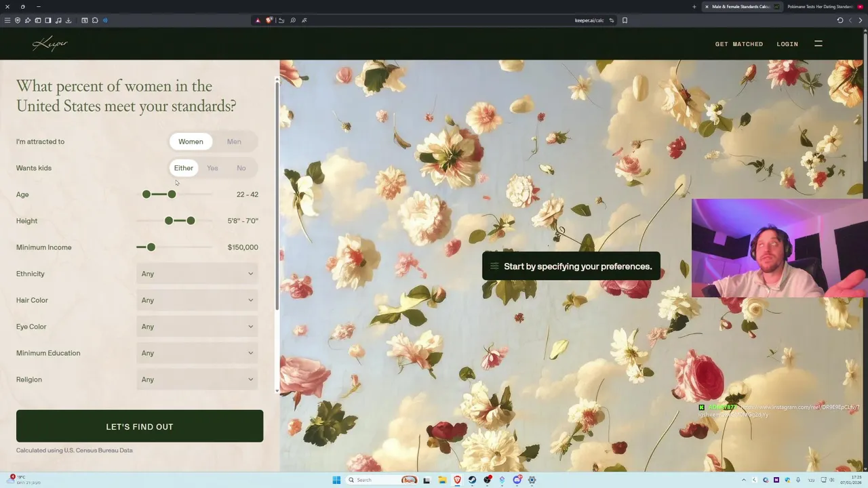
Task: Click LOGIN in the header
Action: 787,44
